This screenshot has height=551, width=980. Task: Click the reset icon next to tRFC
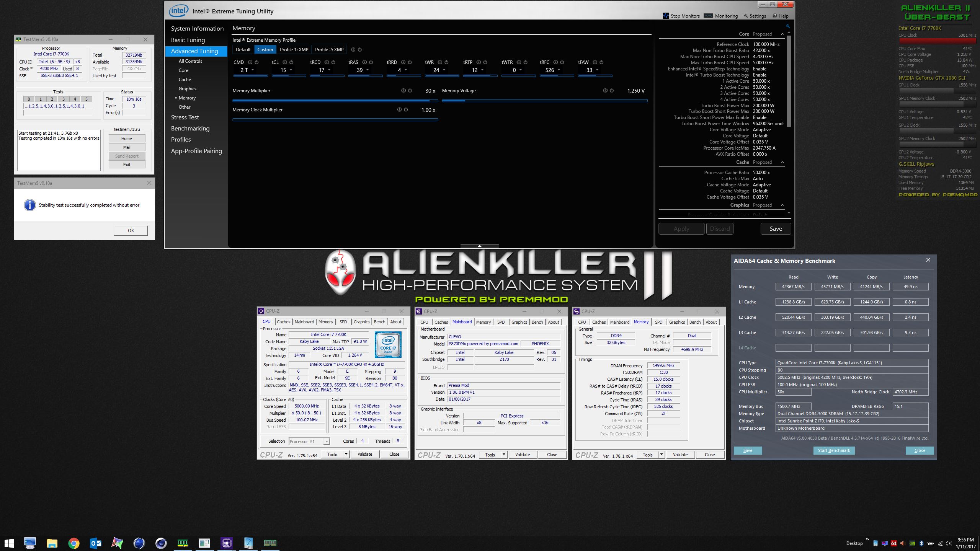coord(562,62)
